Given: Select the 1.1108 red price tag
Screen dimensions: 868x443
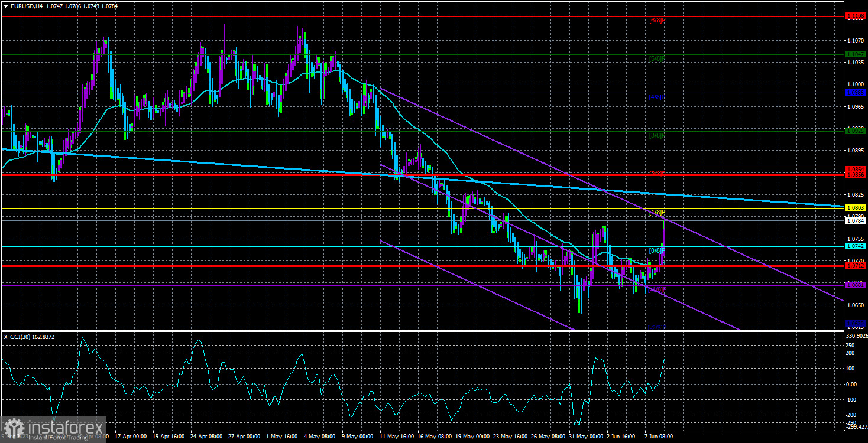Looking at the screenshot, I should [856, 16].
